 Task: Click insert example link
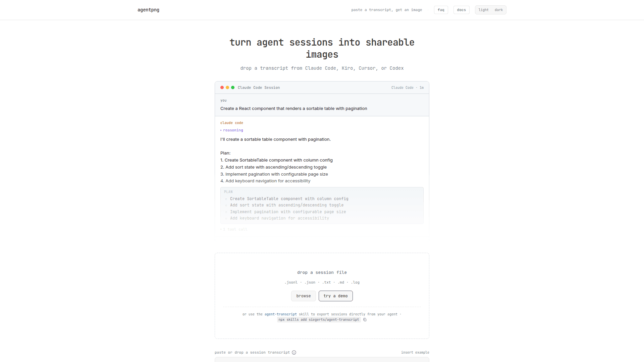[415, 352]
